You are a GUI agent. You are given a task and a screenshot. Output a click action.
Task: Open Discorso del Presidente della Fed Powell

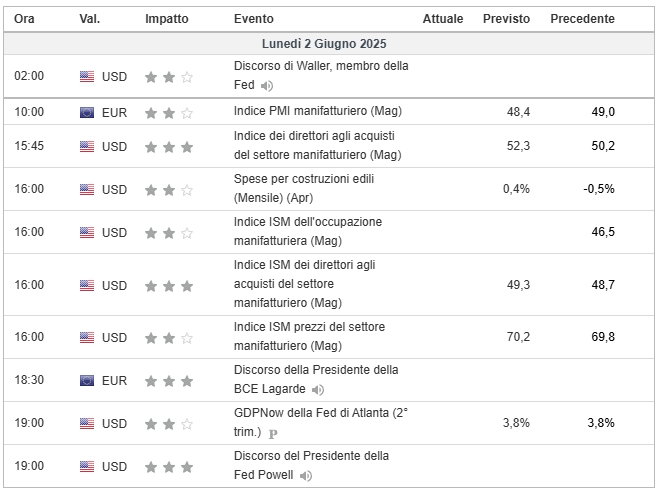311,465
